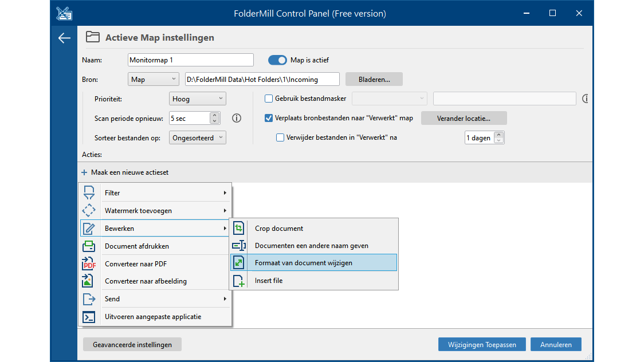Open the Prioriteit dropdown set to Hoog
The height and width of the screenshot is (362, 644).
coord(198,99)
